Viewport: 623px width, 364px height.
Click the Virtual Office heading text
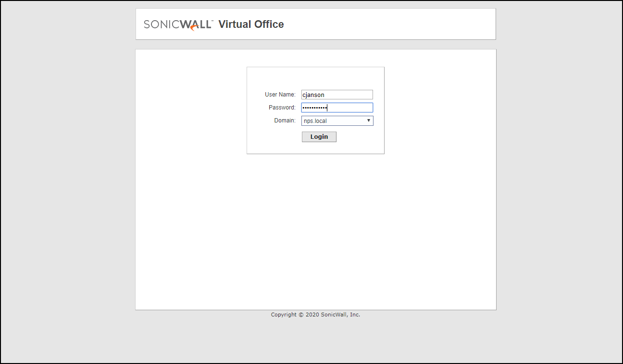[x=251, y=24]
